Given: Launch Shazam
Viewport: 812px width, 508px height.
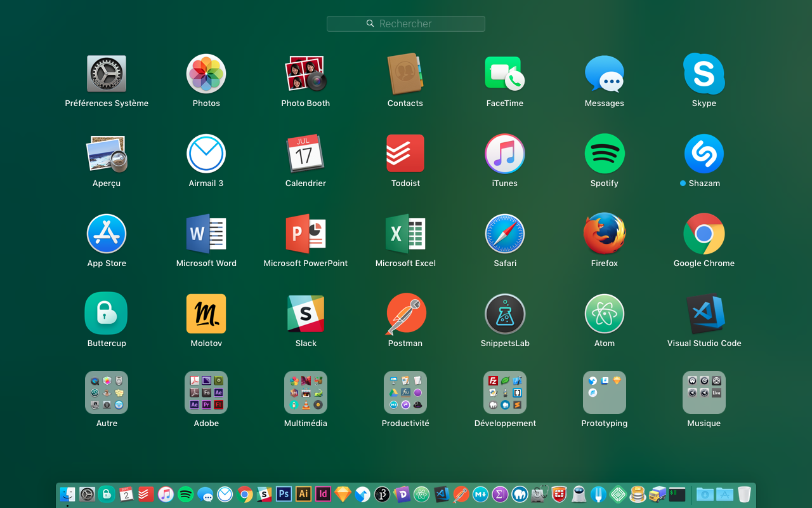Looking at the screenshot, I should click(x=704, y=154).
